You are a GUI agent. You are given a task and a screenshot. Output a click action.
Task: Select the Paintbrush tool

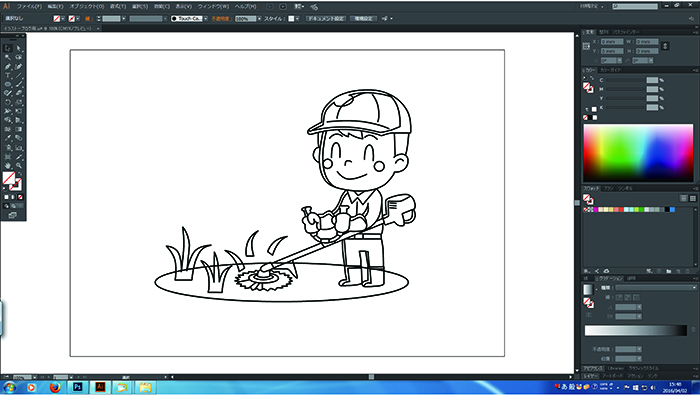pos(19,84)
